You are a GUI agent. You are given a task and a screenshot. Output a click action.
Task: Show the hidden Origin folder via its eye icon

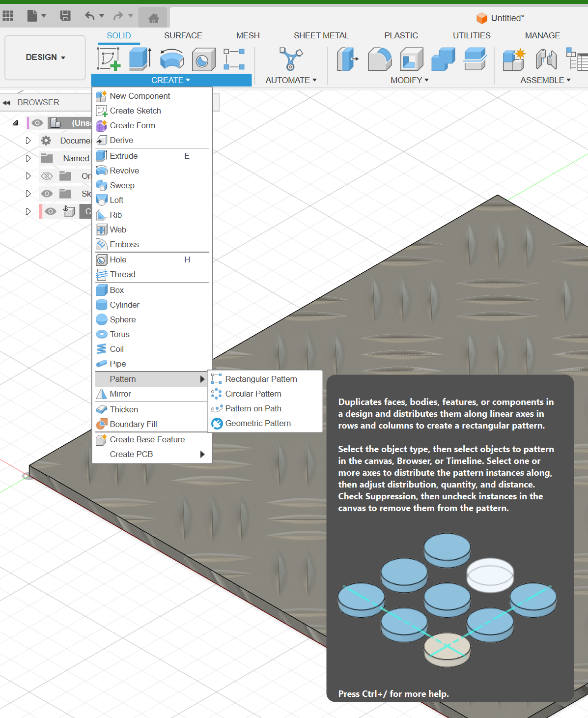[x=47, y=175]
